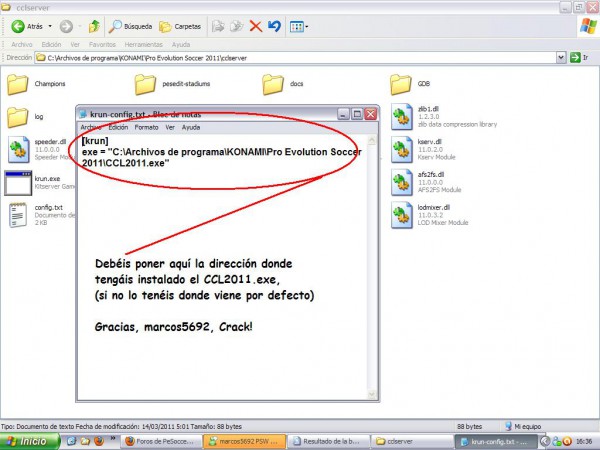Image resolution: width=600 pixels, height=450 pixels.
Task: Switch to krun-config.txt taskbar button
Action: click(495, 441)
